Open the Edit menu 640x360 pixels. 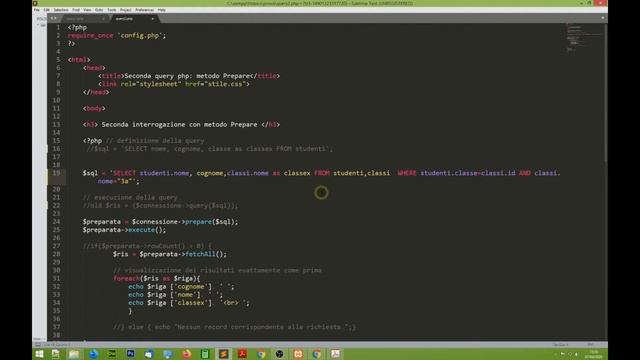47,10
